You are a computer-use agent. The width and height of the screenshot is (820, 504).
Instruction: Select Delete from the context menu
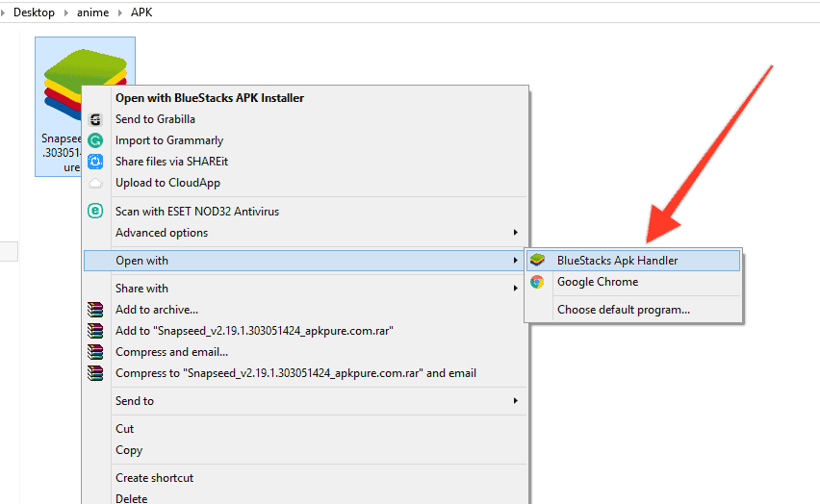click(x=131, y=499)
